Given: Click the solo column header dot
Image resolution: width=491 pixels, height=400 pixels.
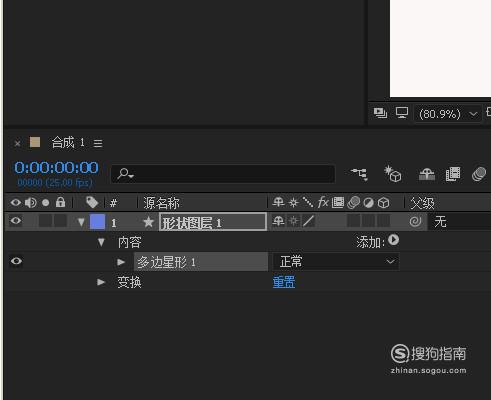Looking at the screenshot, I should coord(46,203).
